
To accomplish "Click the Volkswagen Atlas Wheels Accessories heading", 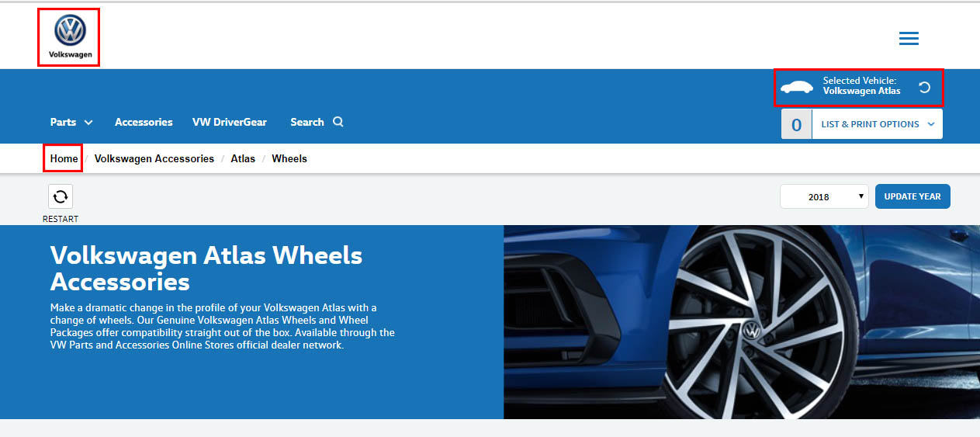I will [x=206, y=268].
